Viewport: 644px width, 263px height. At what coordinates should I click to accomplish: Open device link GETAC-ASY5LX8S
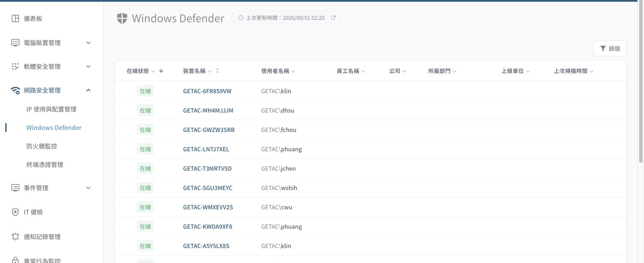[206, 246]
